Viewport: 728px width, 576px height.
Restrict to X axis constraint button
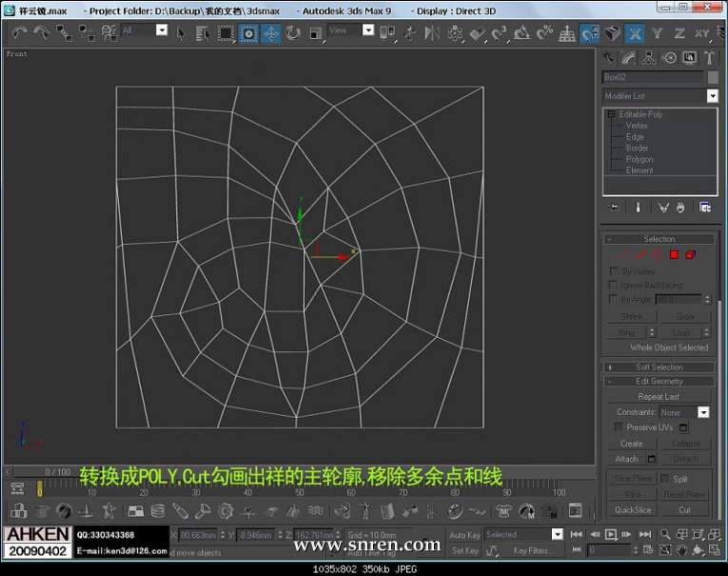click(x=635, y=33)
